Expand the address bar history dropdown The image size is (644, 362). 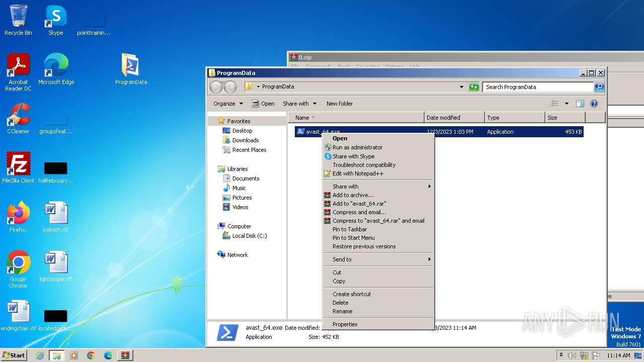pos(461,87)
